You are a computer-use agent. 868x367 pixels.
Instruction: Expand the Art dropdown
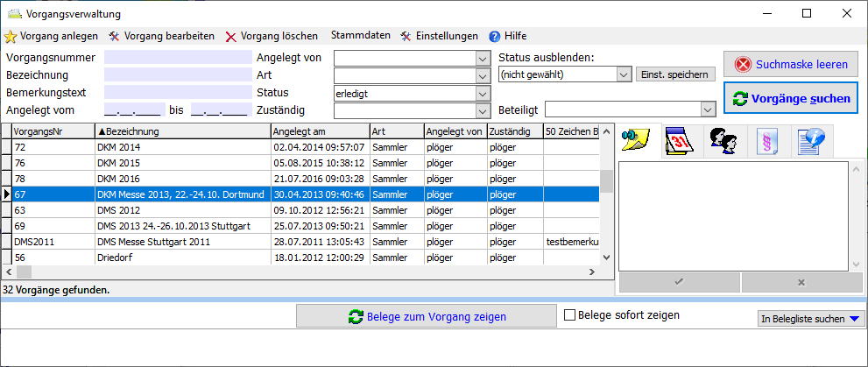483,76
